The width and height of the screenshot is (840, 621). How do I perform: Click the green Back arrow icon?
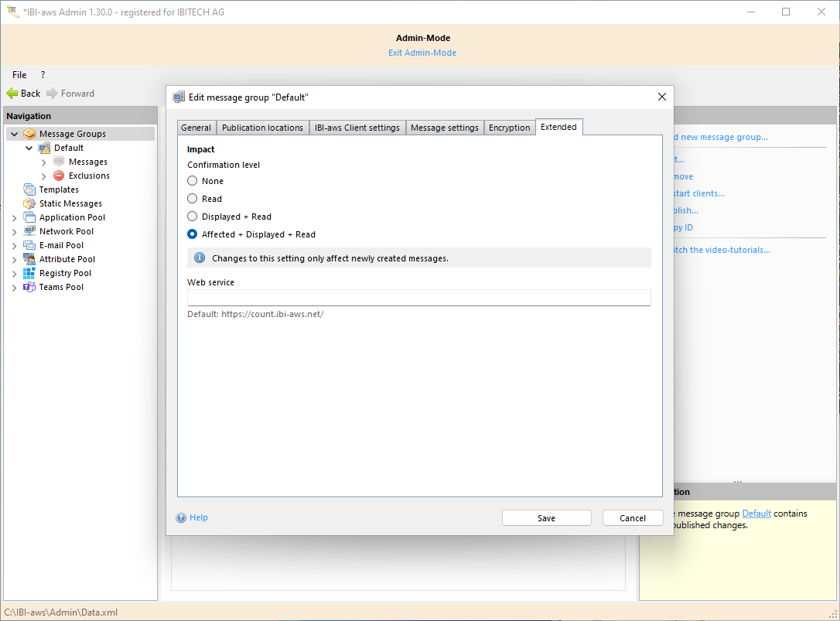point(12,94)
